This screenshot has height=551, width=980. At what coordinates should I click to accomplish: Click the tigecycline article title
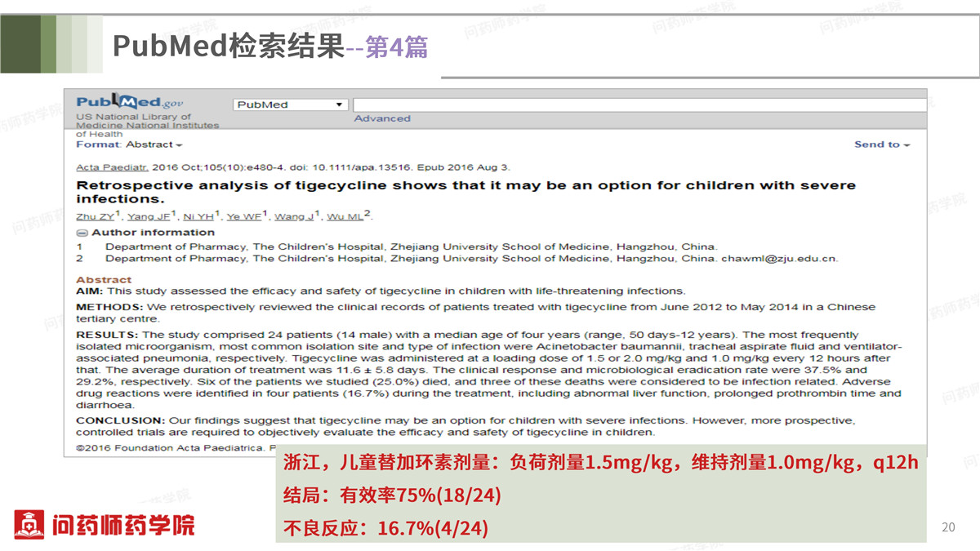coord(465,192)
